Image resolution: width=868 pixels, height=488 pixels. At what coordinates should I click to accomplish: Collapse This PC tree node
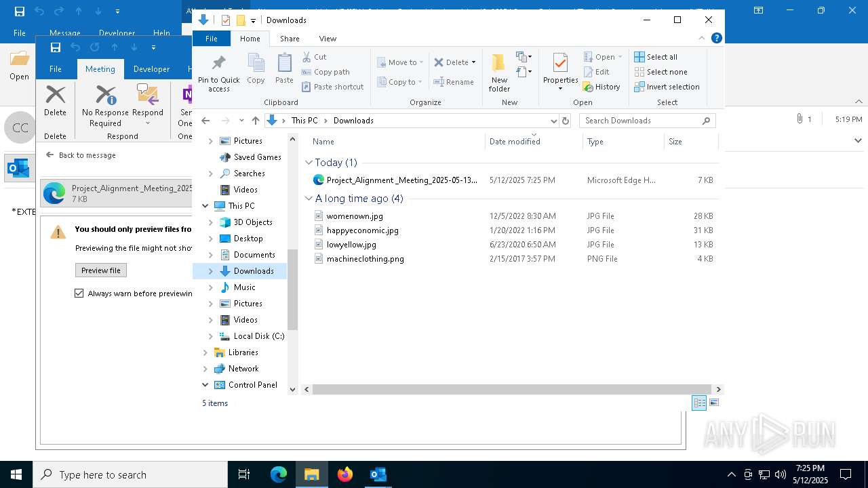(205, 206)
